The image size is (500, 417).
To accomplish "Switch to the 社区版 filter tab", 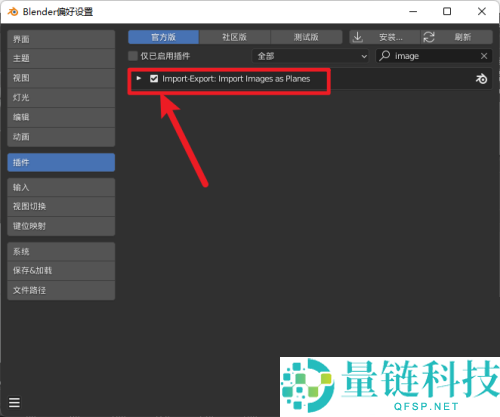I will 235,37.
